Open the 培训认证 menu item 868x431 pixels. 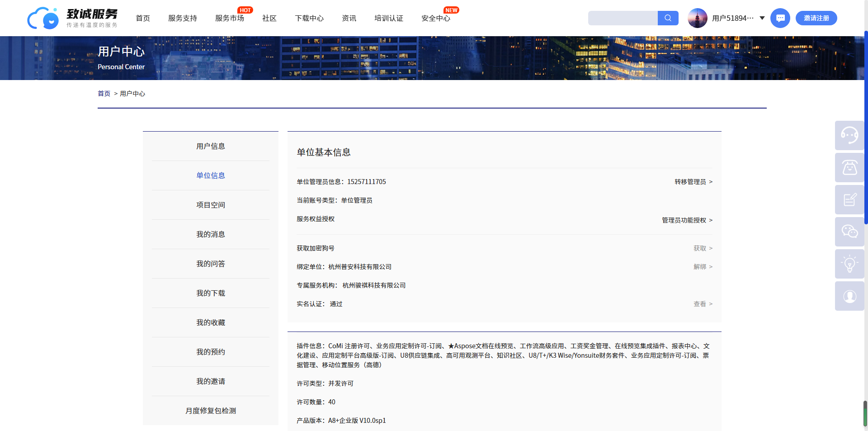(389, 18)
